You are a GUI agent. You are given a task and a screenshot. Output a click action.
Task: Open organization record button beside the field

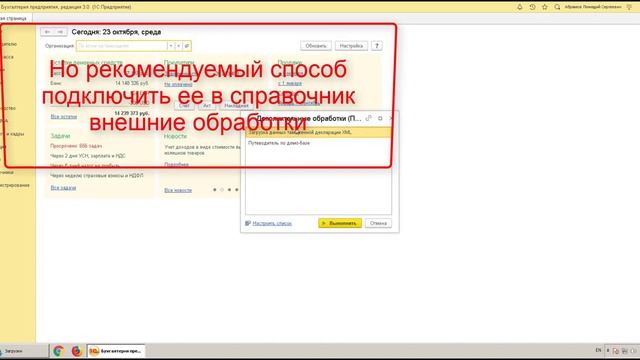pyautogui.click(x=187, y=46)
